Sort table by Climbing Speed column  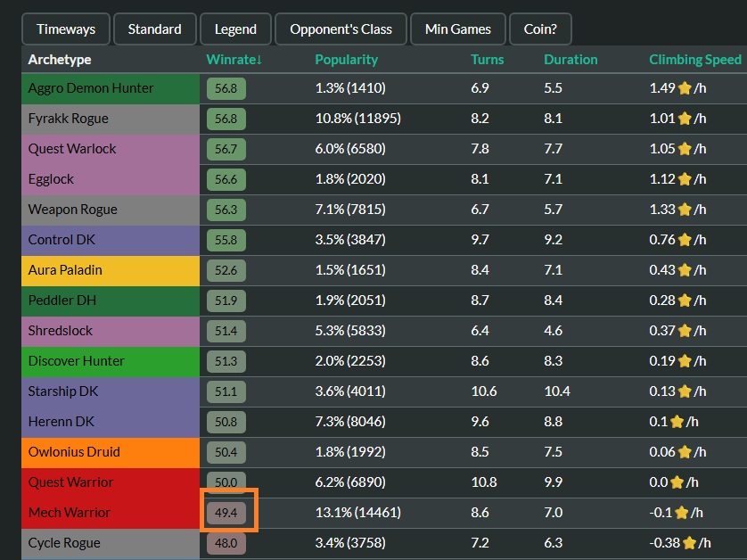[695, 60]
